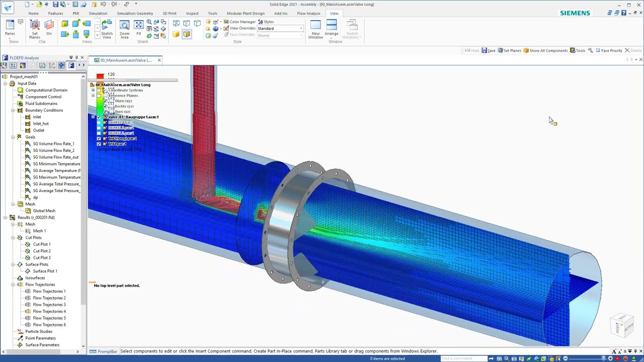Close the 00_MainAssem.asm document tab
This screenshot has width=644, height=362.
159,60
